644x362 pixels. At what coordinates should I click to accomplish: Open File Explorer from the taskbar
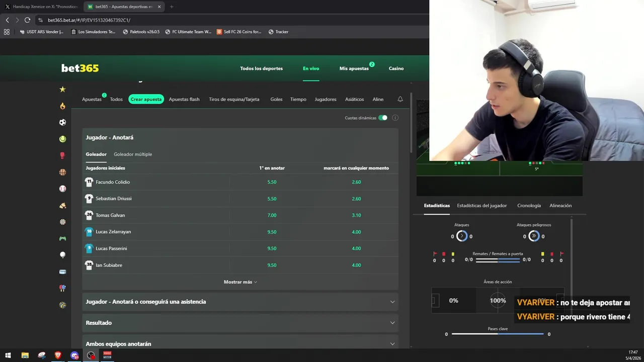pyautogui.click(x=25, y=355)
